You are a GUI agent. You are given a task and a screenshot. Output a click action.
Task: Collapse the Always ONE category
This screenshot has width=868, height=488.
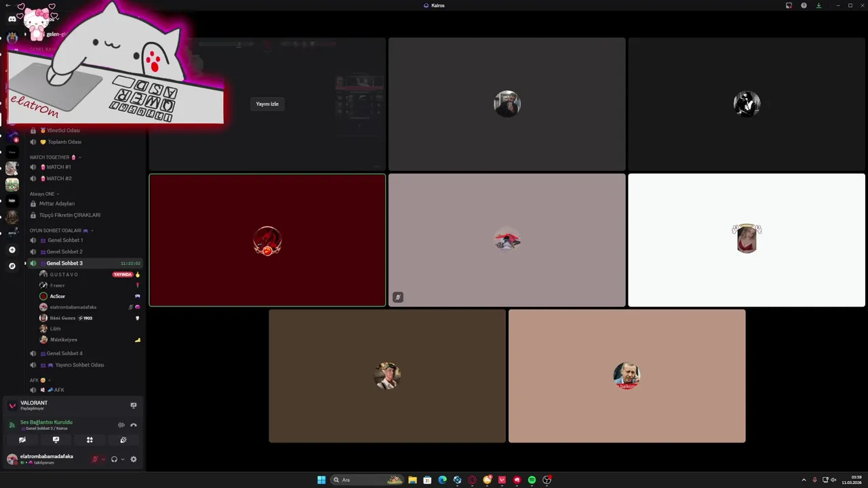coord(44,194)
